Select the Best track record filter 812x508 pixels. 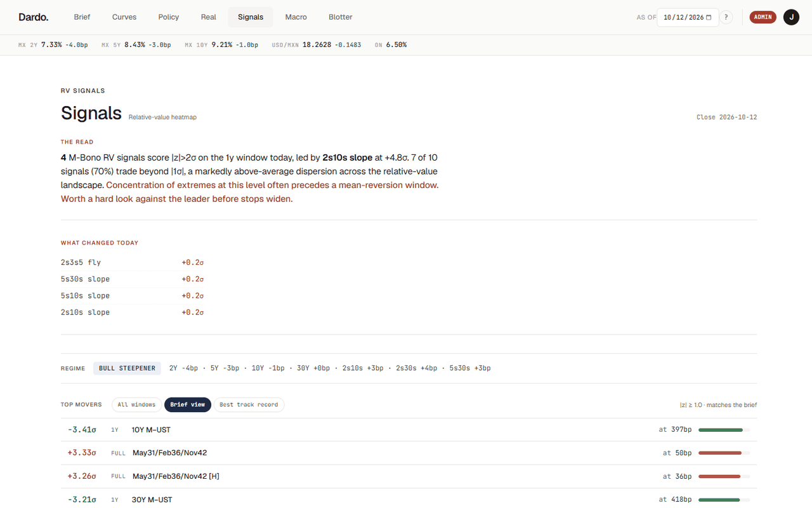point(249,404)
